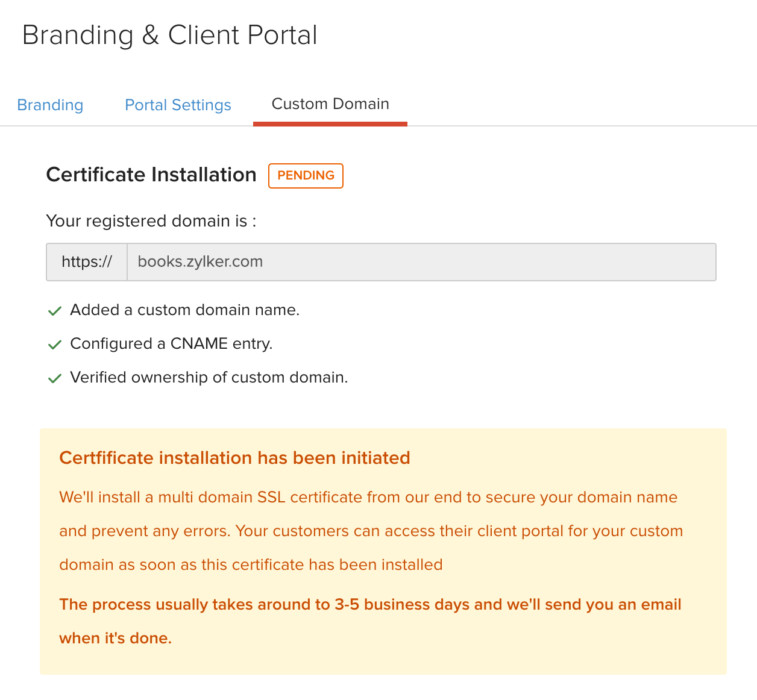The height and width of the screenshot is (700, 757).
Task: Toggle the CNAME entry configuration checkmark
Action: point(55,345)
